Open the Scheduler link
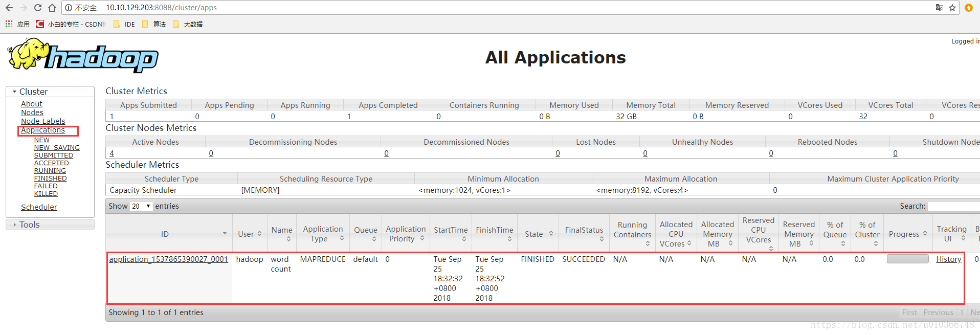 [39, 207]
